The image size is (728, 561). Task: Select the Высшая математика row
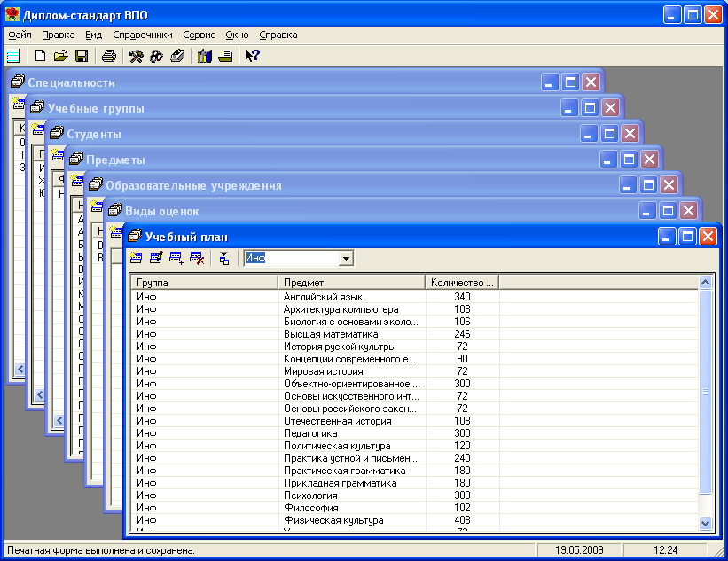coord(330,334)
